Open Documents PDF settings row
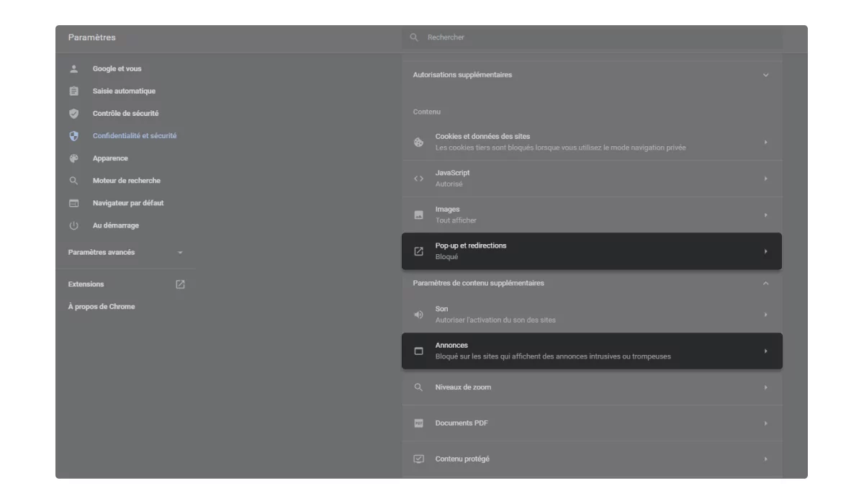 (592, 423)
